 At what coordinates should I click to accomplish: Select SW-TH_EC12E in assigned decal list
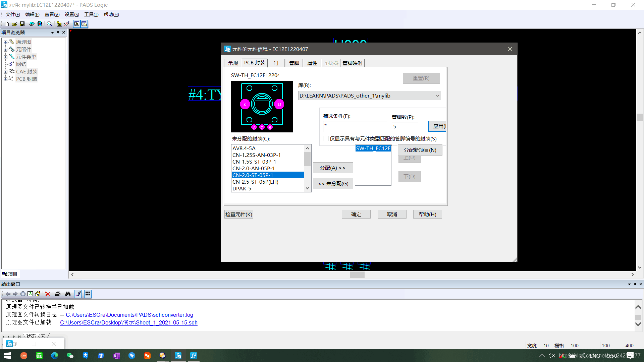pos(373,148)
